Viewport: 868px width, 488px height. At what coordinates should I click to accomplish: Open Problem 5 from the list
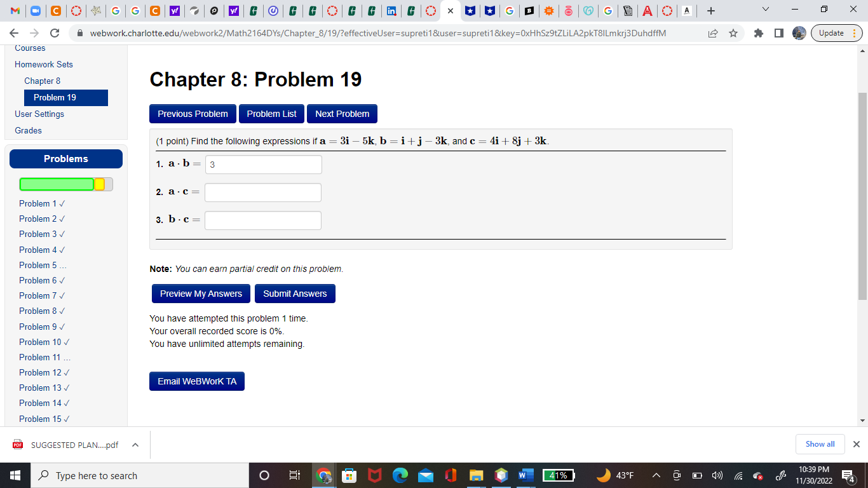tap(43, 265)
